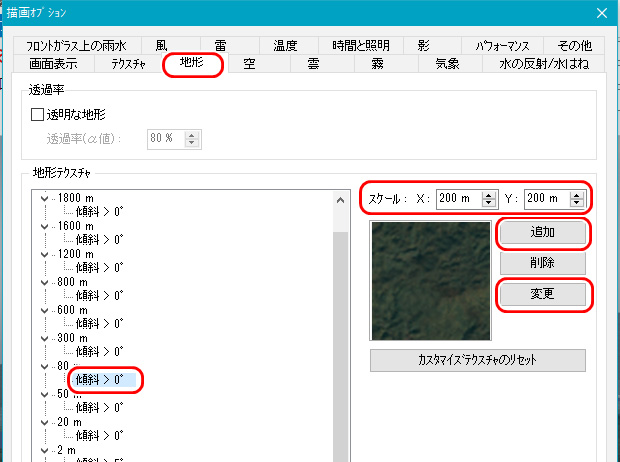Click the terrain texture preview thumbnail
This screenshot has height=462, width=620.
[431, 281]
